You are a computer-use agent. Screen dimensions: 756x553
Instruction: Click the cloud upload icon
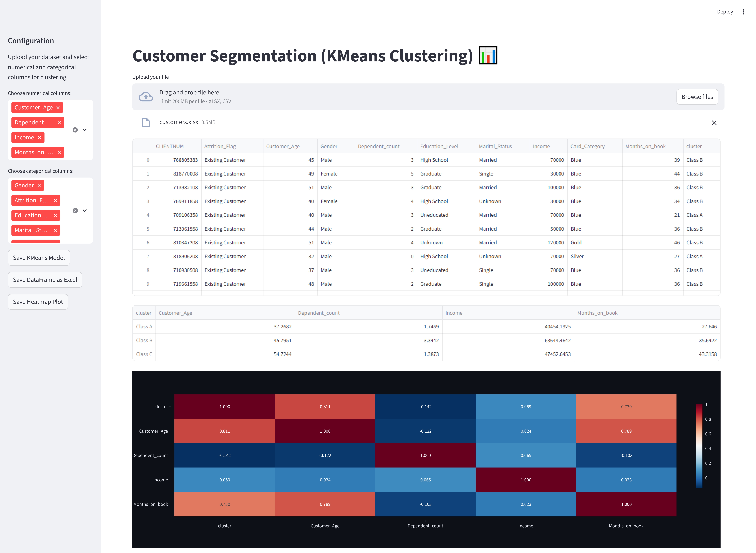pos(146,97)
